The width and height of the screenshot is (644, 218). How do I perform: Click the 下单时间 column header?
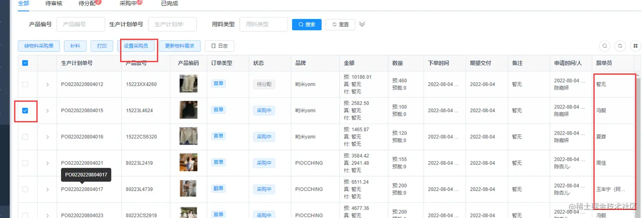tap(439, 63)
